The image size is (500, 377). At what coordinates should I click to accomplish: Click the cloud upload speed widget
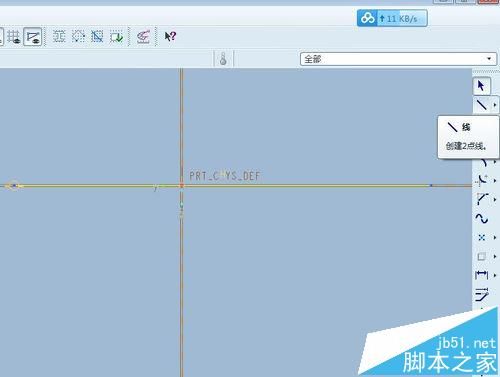click(x=392, y=18)
